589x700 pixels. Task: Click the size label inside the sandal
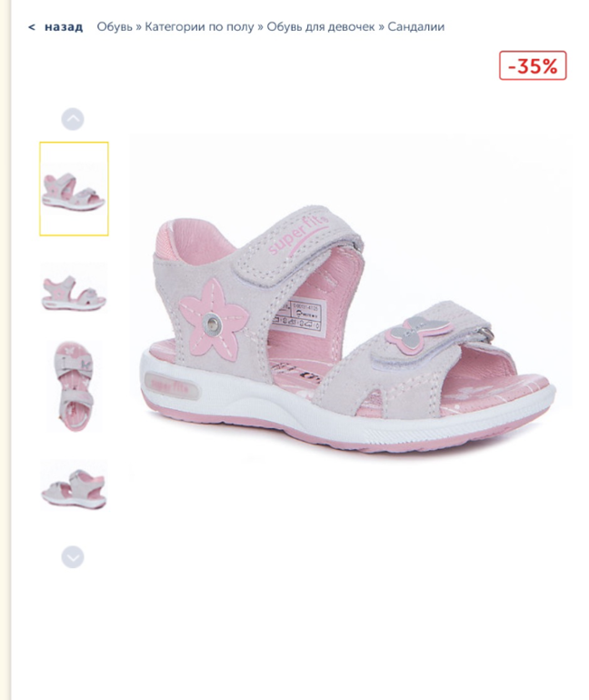pos(295,315)
